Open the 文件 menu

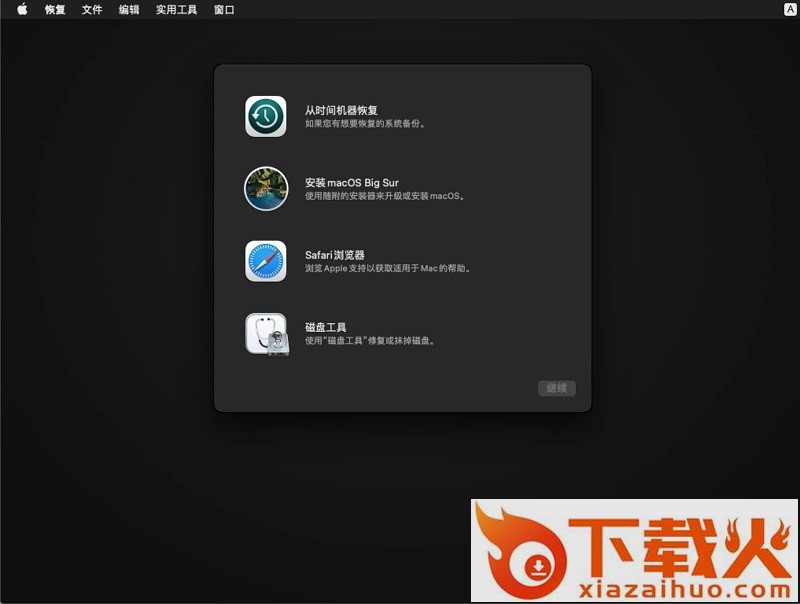92,10
